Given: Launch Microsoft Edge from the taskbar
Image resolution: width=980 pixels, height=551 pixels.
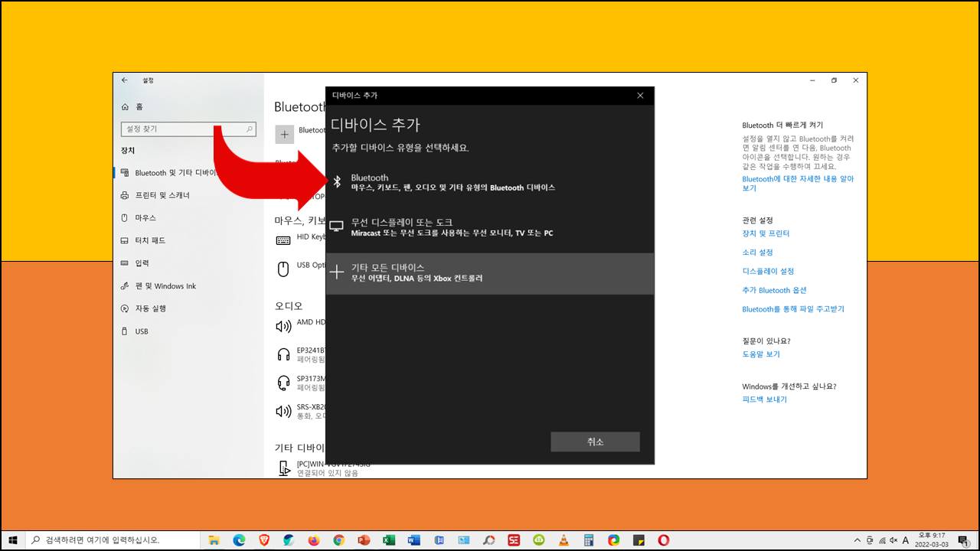Looking at the screenshot, I should click(x=239, y=540).
